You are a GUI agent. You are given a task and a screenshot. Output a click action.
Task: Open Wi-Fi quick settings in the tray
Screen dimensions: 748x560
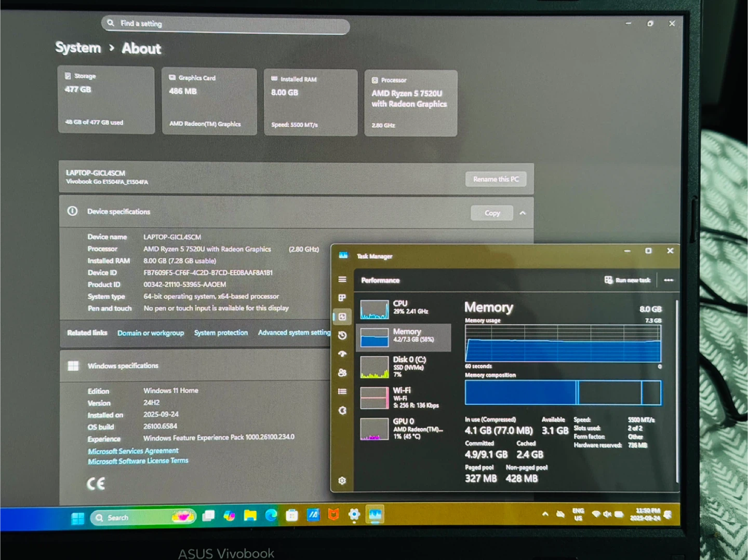596,514
